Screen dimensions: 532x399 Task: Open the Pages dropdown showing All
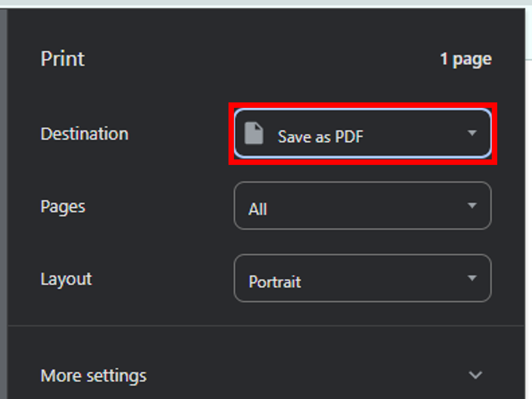362,206
